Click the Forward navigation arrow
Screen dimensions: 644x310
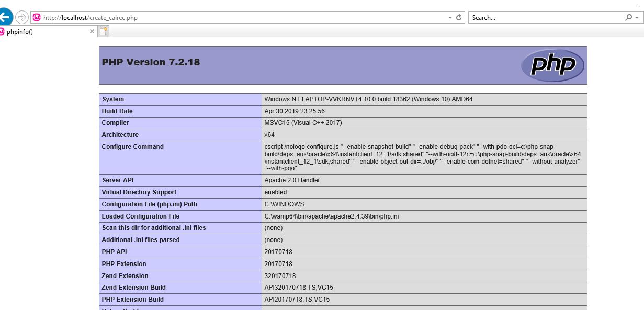(22, 18)
